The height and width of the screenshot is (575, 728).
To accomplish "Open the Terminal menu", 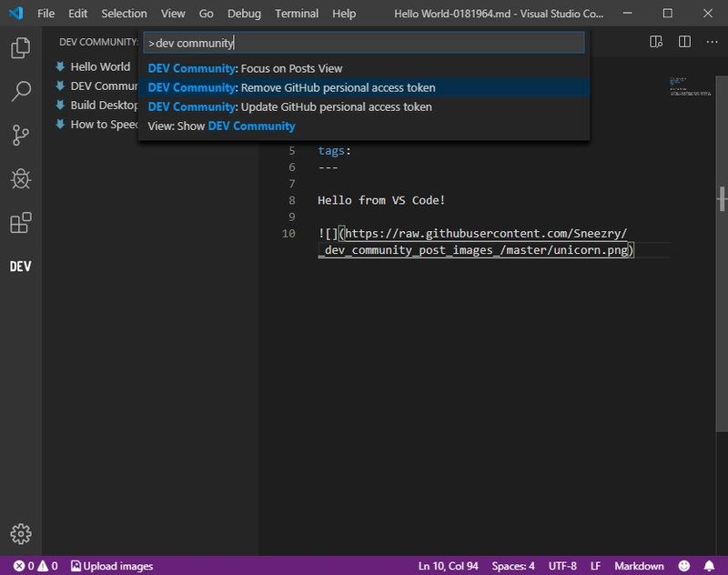I will (x=297, y=14).
